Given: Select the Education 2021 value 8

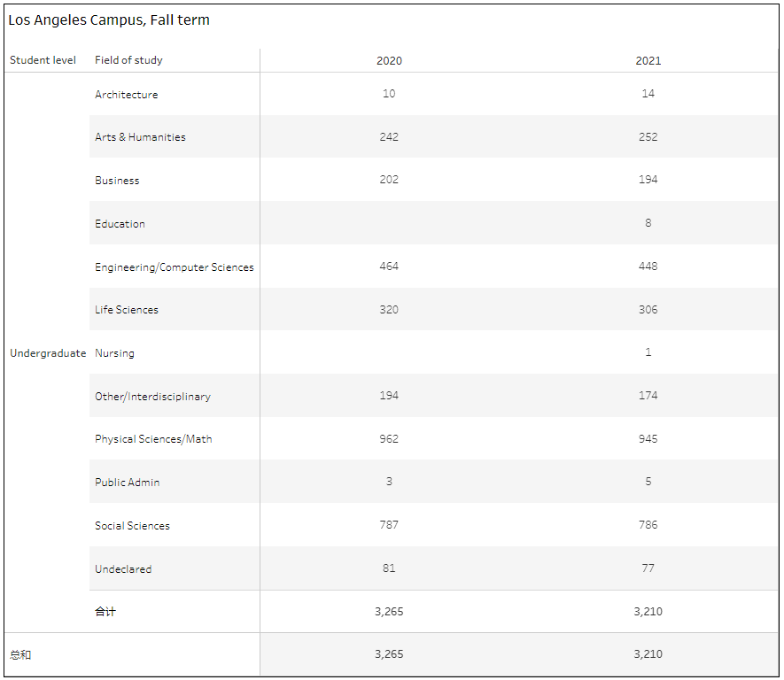Looking at the screenshot, I should coord(648,223).
